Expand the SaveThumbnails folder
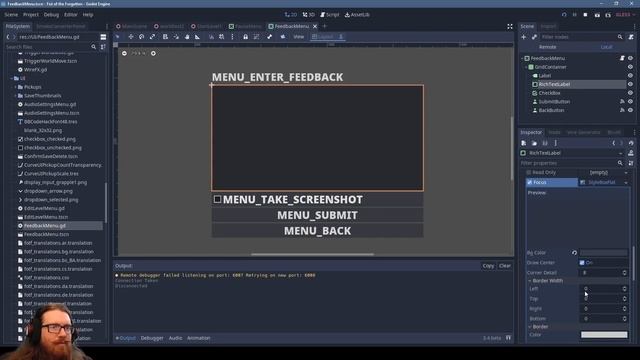The image size is (640, 360). tap(16, 96)
